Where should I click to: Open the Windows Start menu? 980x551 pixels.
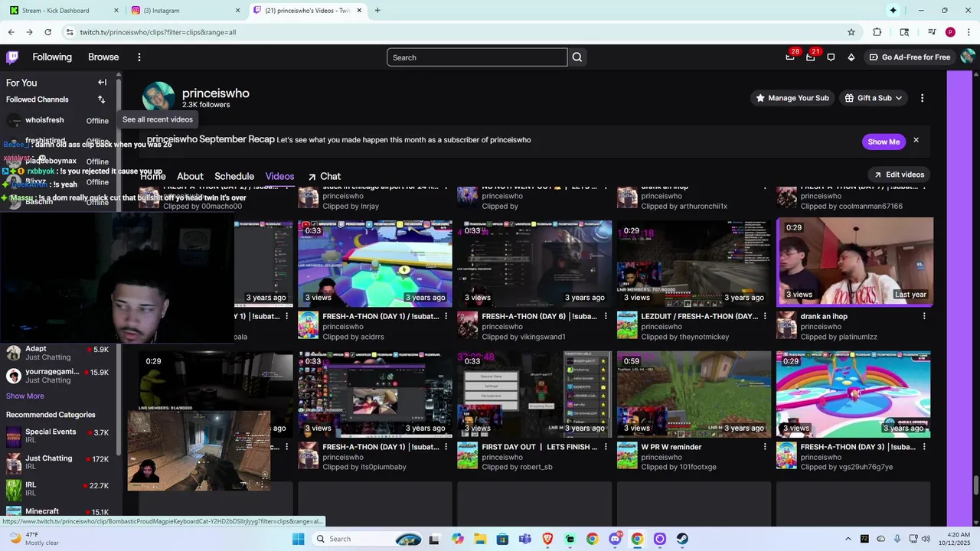click(x=299, y=539)
